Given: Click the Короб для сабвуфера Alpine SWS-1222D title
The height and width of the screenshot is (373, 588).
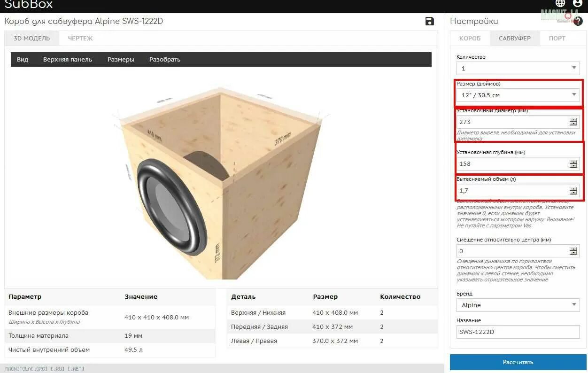Looking at the screenshot, I should pos(84,21).
